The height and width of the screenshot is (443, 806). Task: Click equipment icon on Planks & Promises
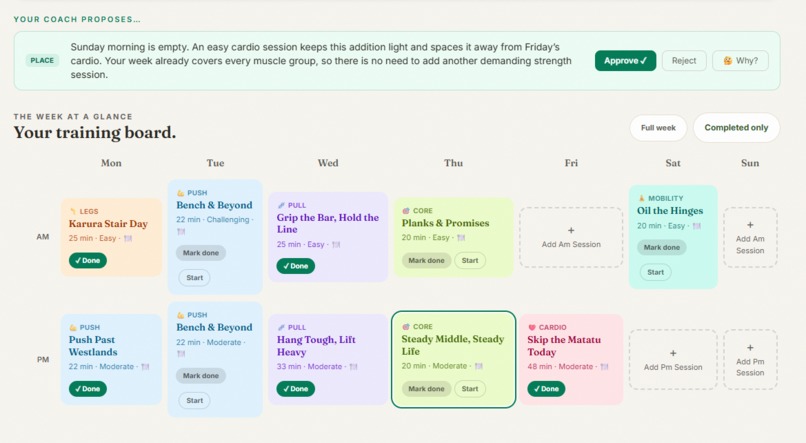click(461, 238)
